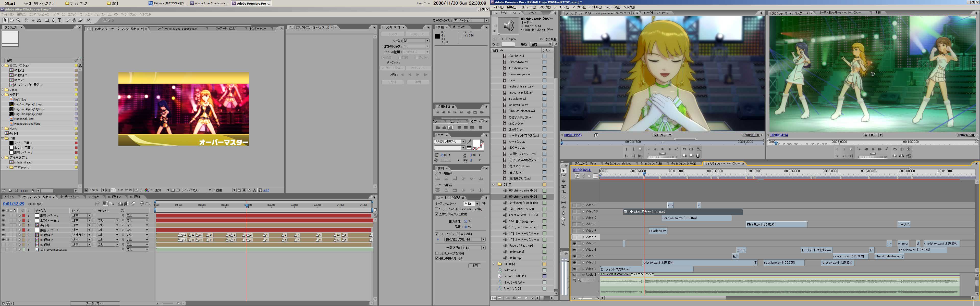Open the RFGサンセリフ-U font dropdown

pos(463,142)
